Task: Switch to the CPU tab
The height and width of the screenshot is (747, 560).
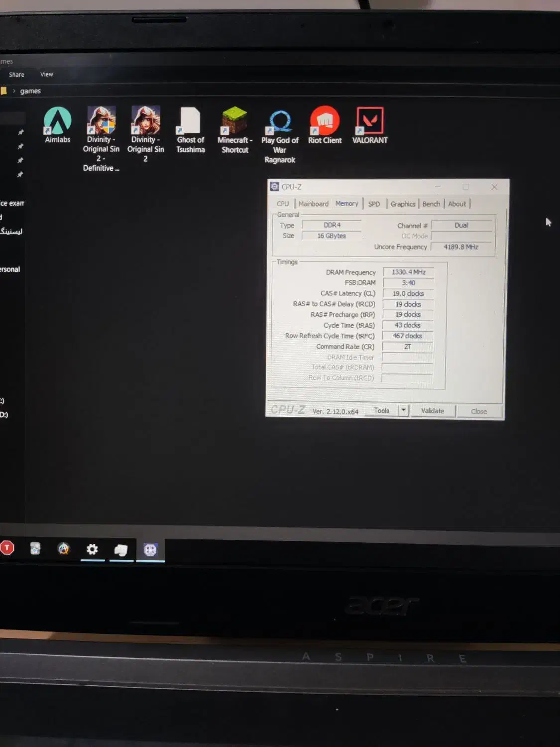Action: point(283,204)
